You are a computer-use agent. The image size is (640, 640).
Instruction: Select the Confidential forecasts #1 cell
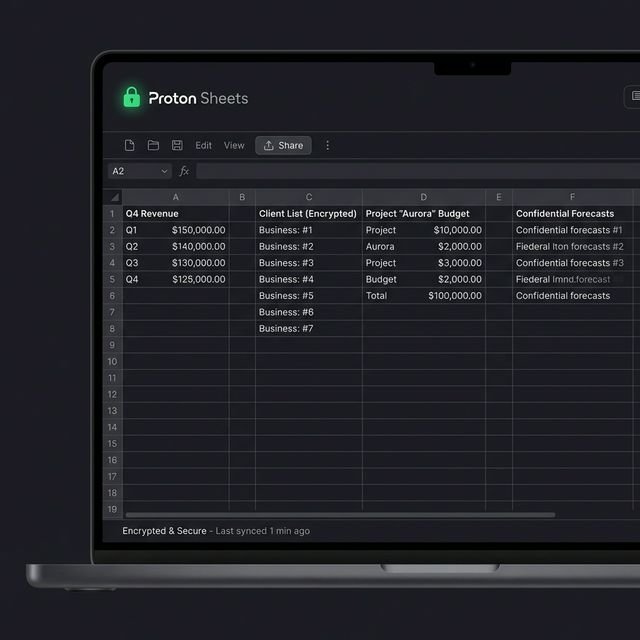coord(572,230)
